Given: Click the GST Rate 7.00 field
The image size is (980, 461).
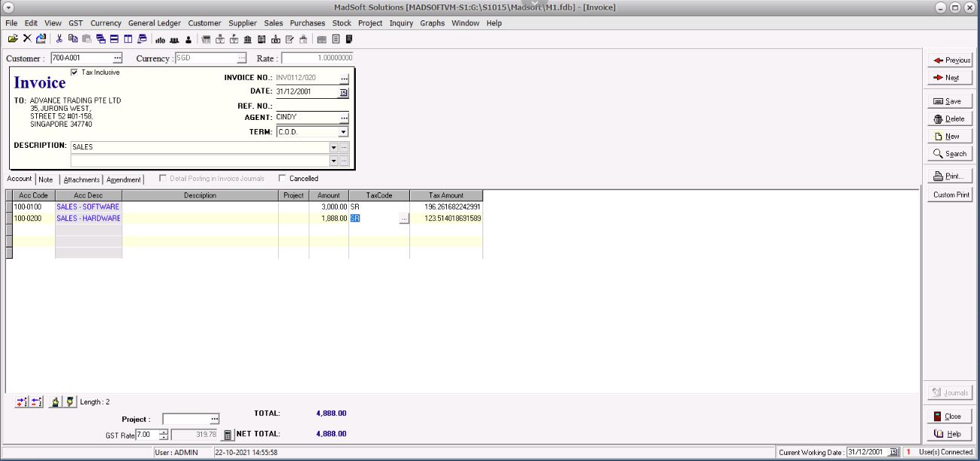Looking at the screenshot, I should tap(147, 435).
